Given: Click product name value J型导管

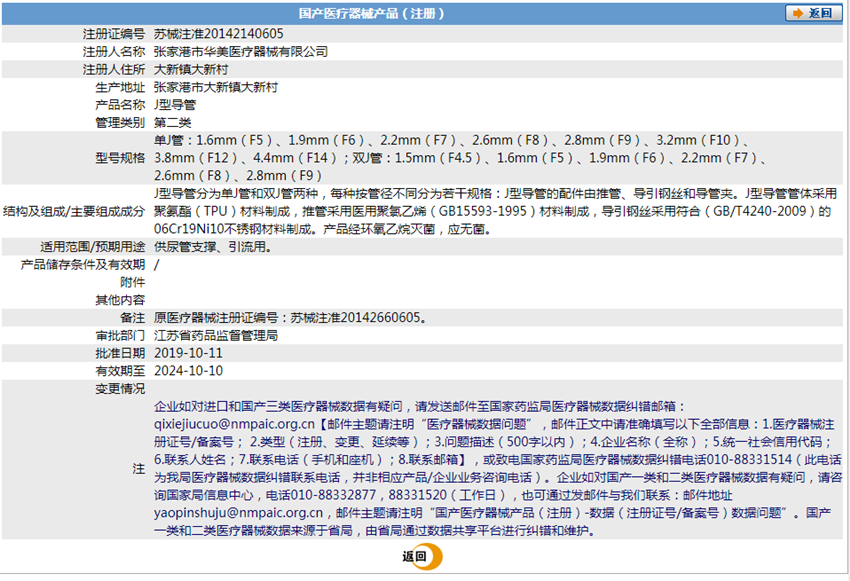Looking at the screenshot, I should coord(175,105).
